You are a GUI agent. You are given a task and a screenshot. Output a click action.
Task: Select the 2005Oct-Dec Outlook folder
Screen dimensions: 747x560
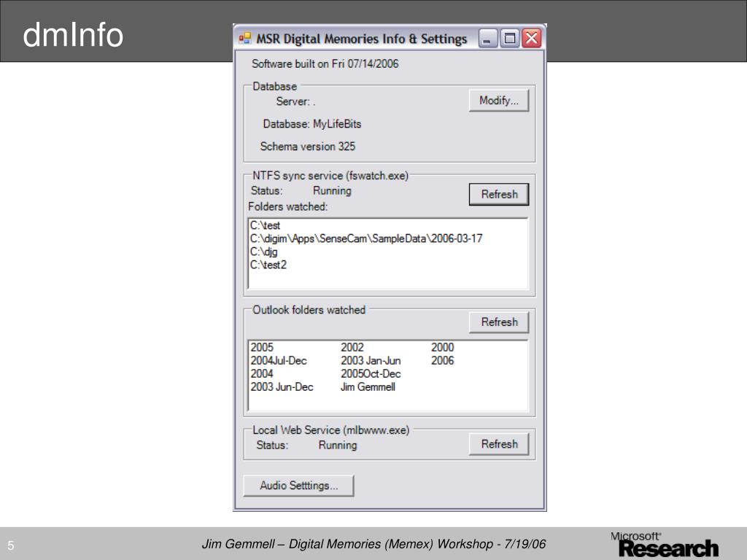click(x=371, y=374)
